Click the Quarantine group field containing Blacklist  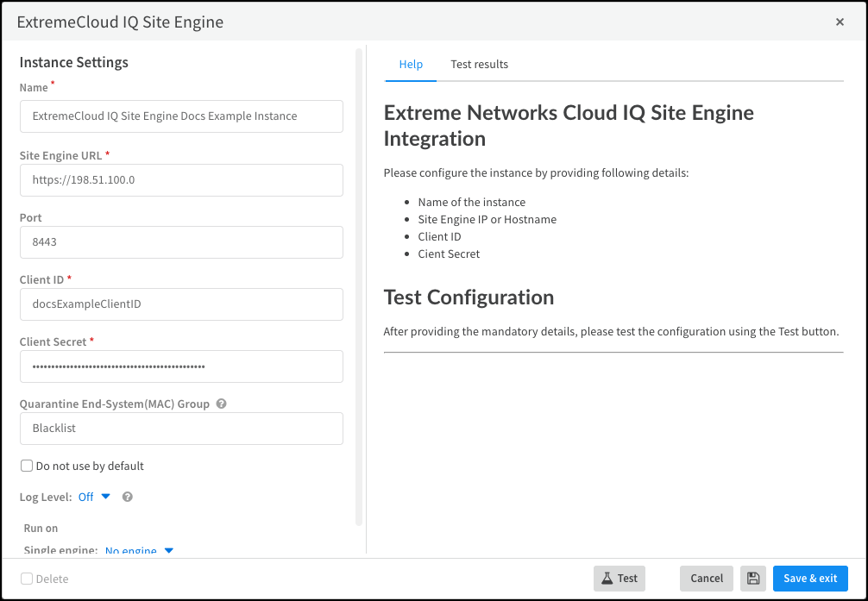click(181, 429)
